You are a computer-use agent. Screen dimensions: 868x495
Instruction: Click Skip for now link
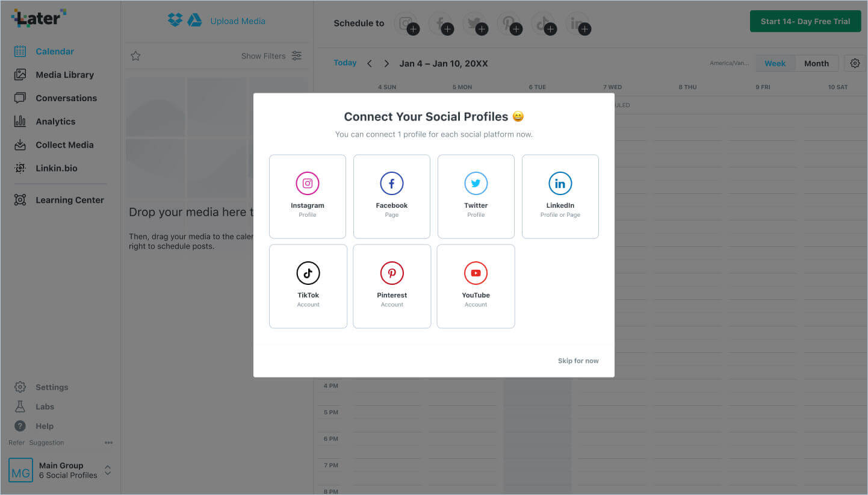(x=578, y=361)
